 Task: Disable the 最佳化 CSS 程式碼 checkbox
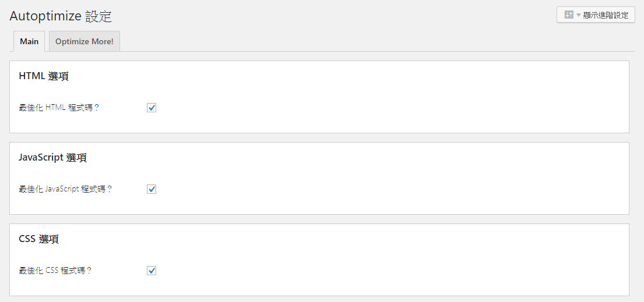click(152, 271)
